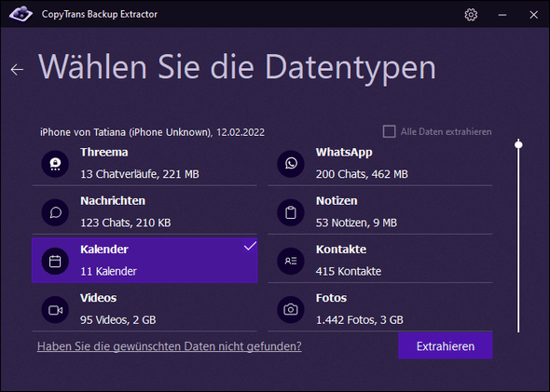550x392 pixels.
Task: Click the '123 Chats, 210 KB' text
Action: 126,223
